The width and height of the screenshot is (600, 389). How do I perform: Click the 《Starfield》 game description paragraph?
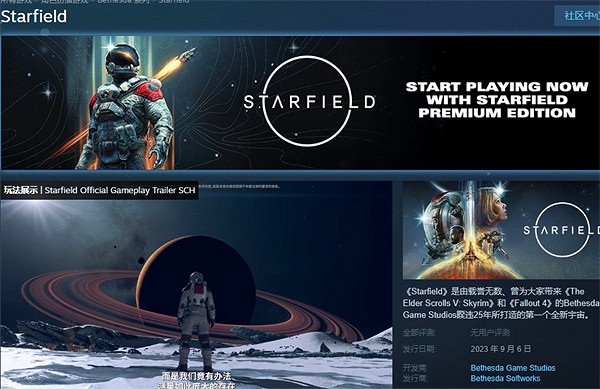click(501, 303)
